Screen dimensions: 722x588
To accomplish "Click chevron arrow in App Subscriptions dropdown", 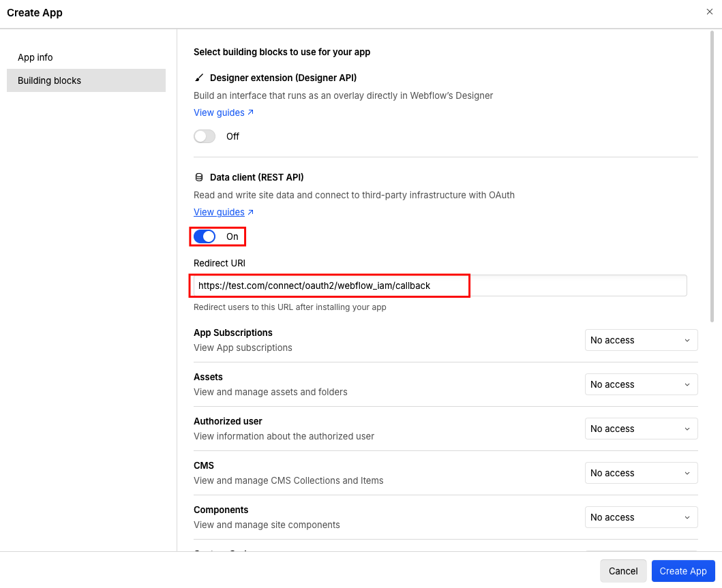I will coord(687,341).
